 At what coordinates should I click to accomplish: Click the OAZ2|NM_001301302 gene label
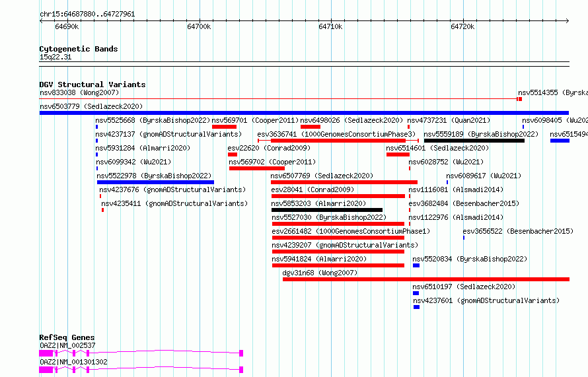click(x=73, y=362)
